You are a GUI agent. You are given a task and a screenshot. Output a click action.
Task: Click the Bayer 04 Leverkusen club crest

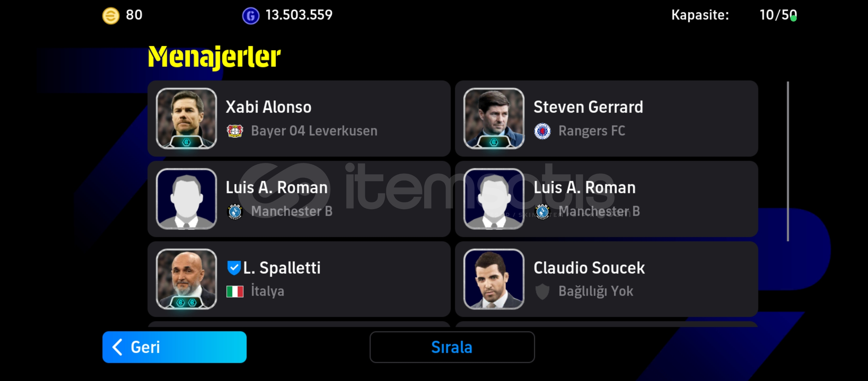[235, 131]
